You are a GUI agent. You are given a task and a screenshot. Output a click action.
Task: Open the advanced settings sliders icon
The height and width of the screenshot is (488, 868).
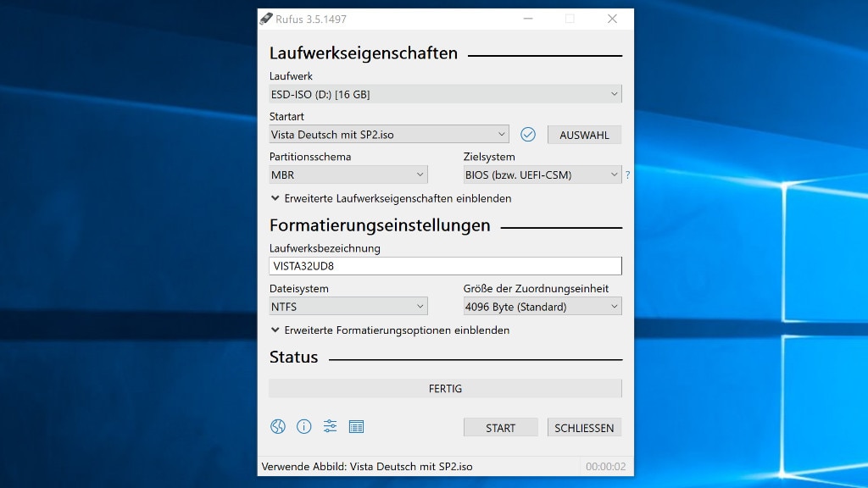[x=330, y=426]
